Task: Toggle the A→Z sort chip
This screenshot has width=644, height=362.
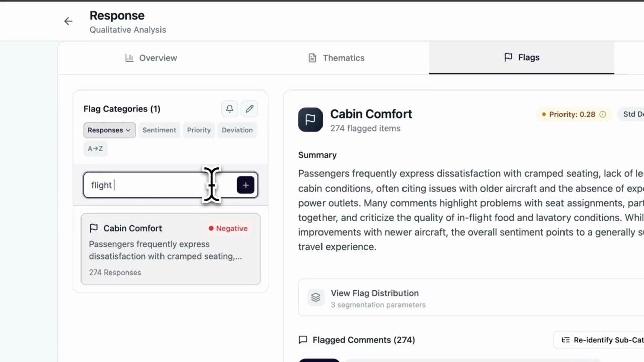Action: [x=95, y=148]
